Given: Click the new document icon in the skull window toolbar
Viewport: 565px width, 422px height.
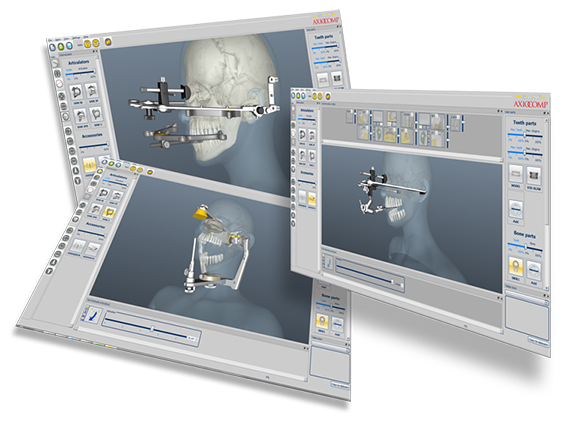Looking at the screenshot, I should tap(53, 47).
